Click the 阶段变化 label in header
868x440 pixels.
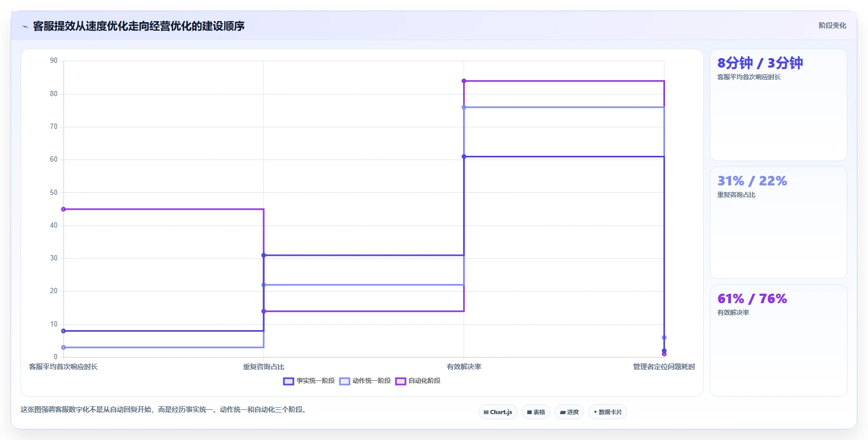click(x=833, y=25)
